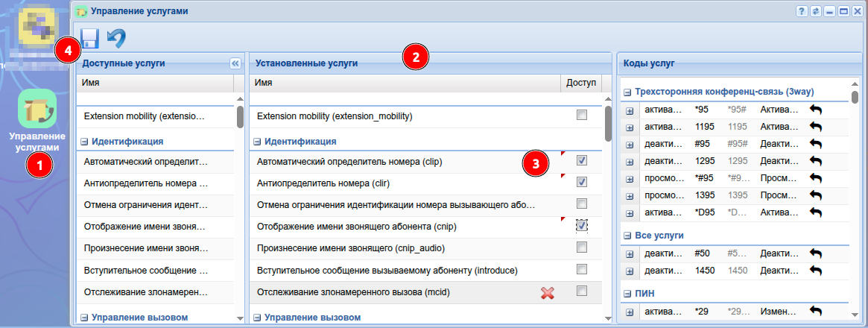868x328 pixels.
Task: Reset the #50 service code with arrow
Action: click(816, 253)
